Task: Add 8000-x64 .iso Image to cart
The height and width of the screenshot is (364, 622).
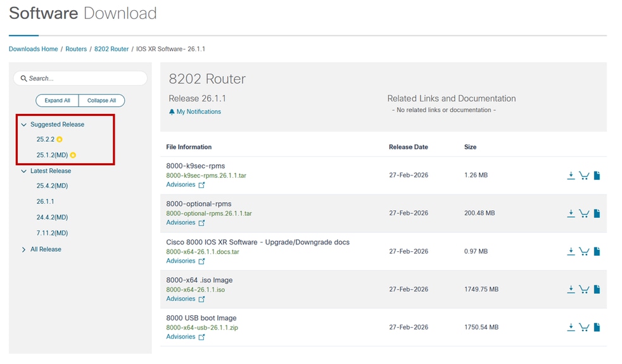Action: (x=584, y=289)
